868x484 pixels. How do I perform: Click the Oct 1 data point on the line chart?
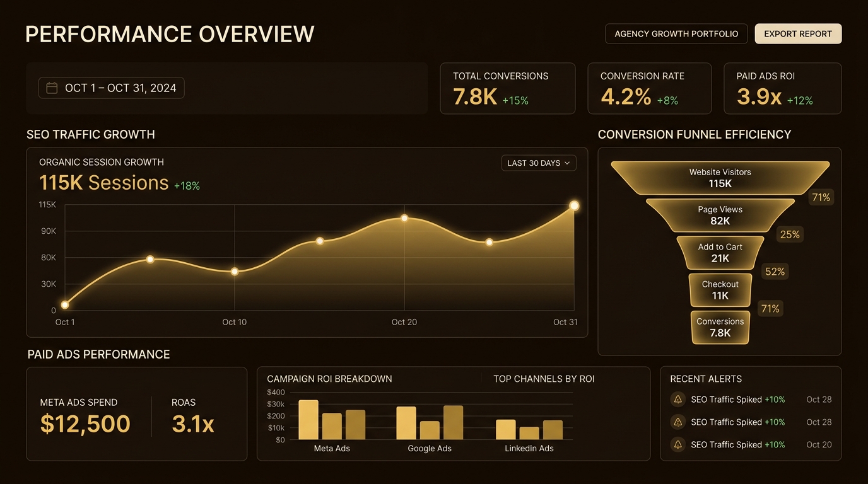[65, 305]
